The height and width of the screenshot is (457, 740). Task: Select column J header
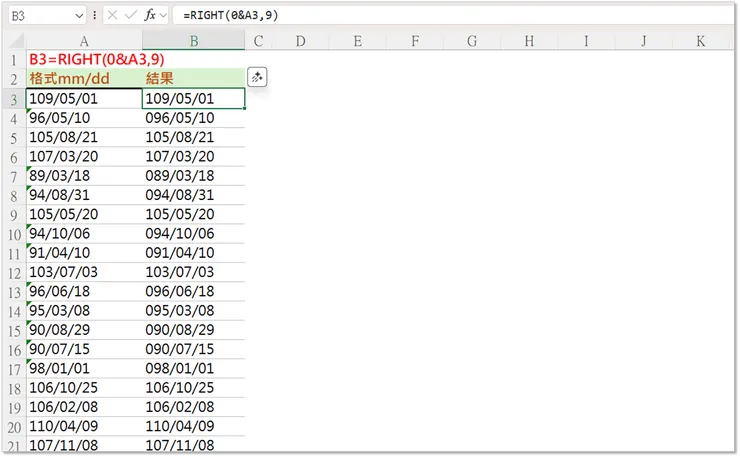(x=643, y=41)
